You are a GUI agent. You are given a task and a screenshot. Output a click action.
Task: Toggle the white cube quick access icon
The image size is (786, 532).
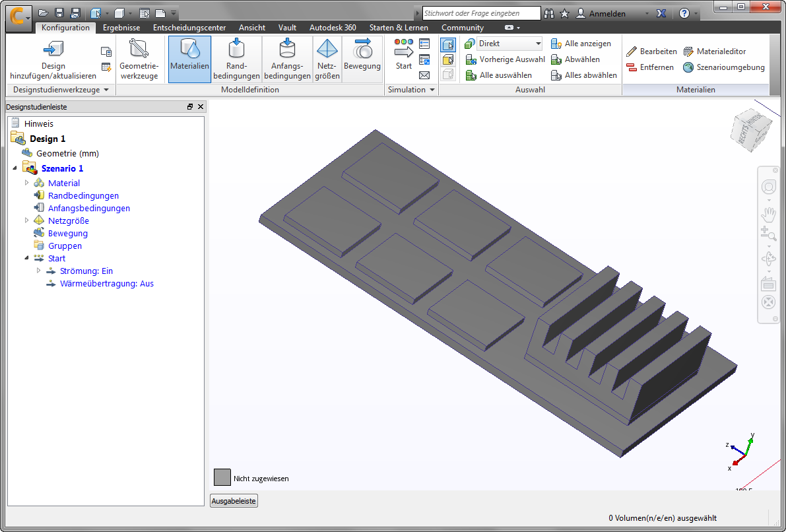tap(119, 14)
